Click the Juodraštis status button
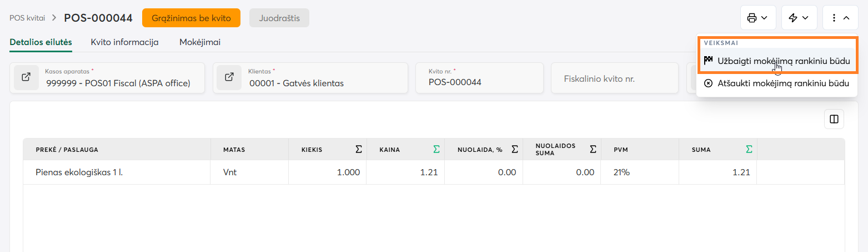Screen dimensions: 868x252 click(279, 18)
